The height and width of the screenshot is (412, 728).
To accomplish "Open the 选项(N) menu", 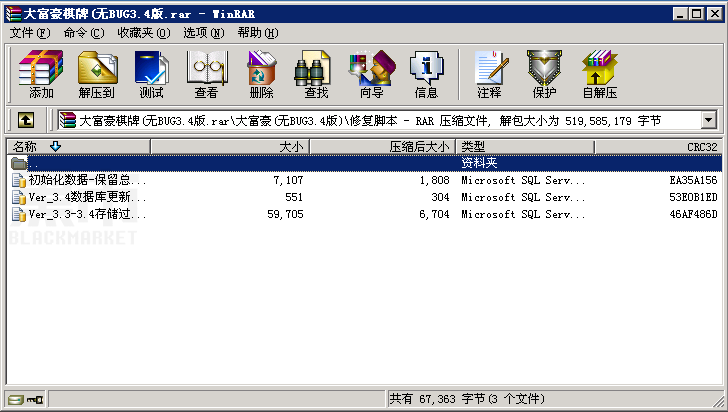I will pos(203,33).
